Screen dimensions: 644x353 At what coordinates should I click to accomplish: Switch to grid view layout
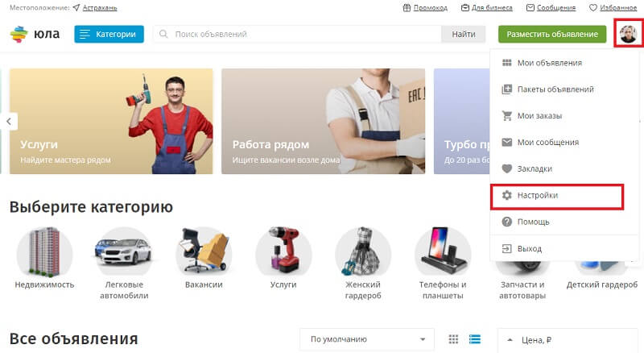point(453,339)
